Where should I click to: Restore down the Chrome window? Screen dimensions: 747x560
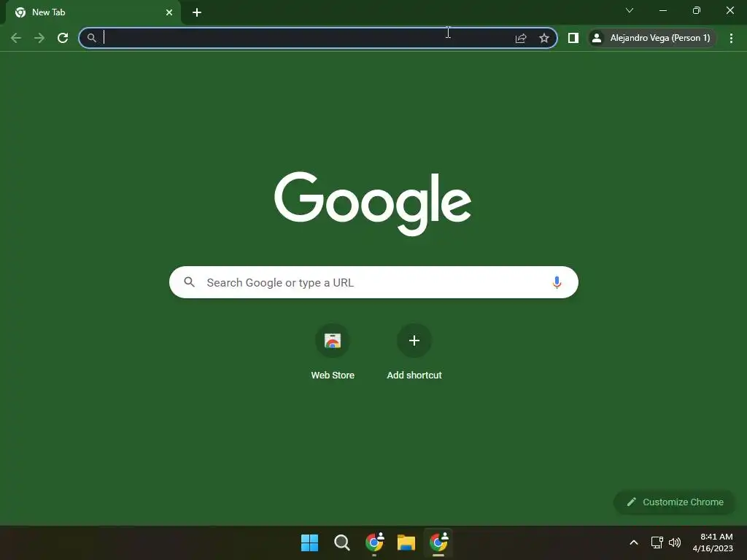(697, 10)
